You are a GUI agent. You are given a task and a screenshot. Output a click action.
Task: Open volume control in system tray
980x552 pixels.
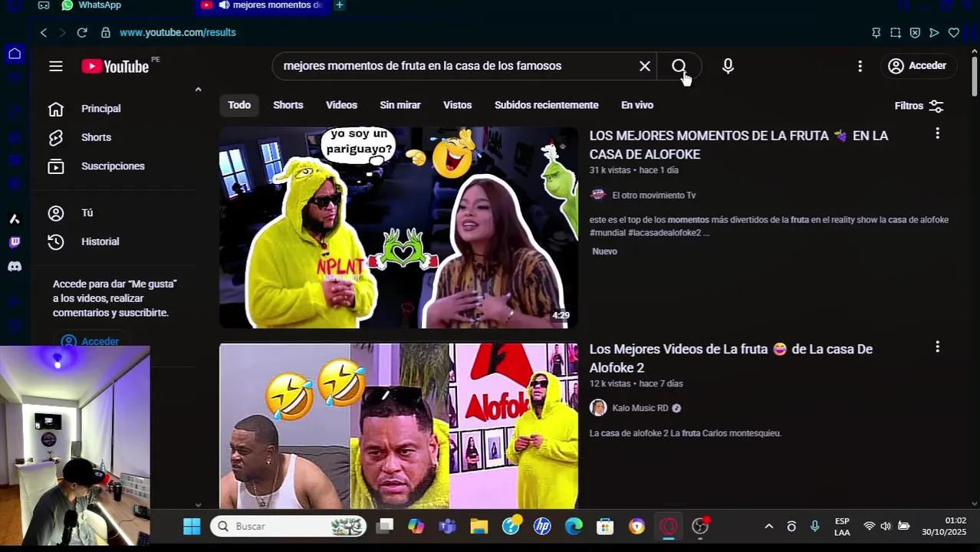point(886,526)
